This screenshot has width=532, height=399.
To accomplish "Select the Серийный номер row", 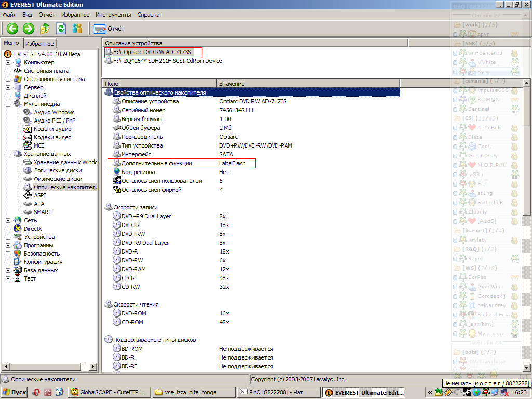I will 256,110.
